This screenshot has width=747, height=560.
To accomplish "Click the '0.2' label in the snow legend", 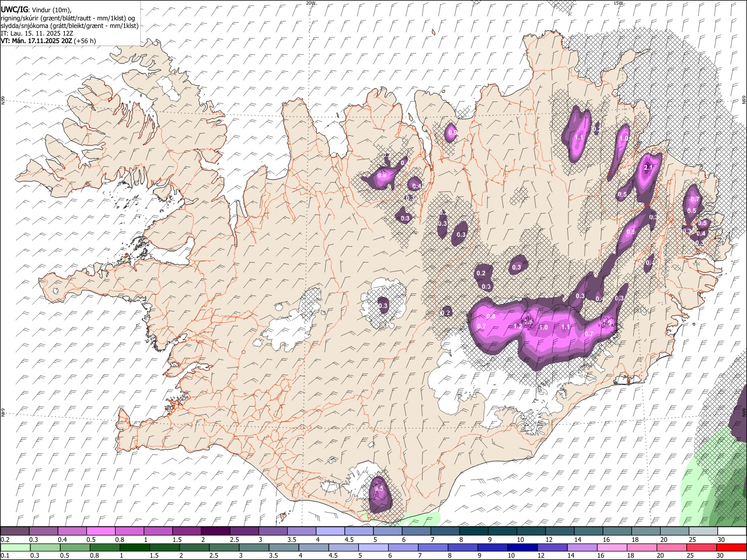I will click(x=5, y=540).
